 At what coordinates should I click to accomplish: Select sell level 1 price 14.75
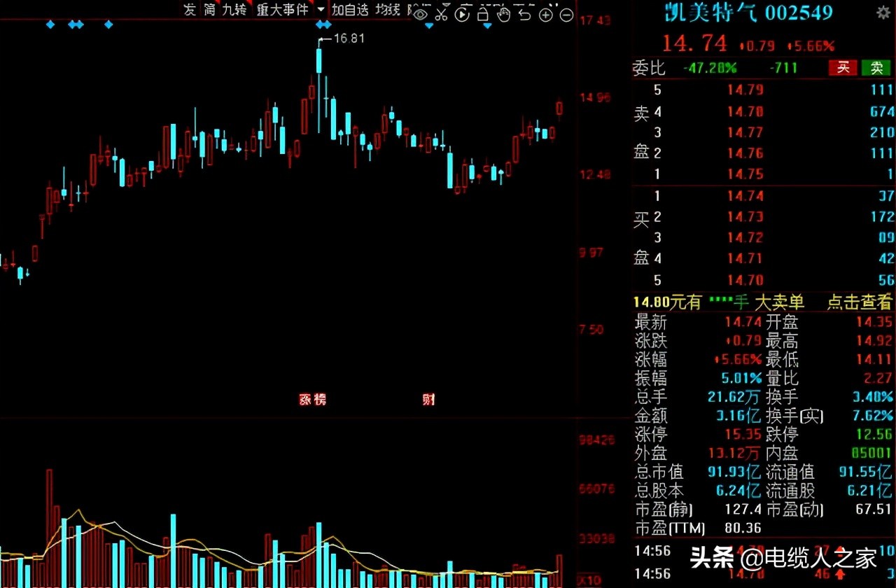pos(745,174)
